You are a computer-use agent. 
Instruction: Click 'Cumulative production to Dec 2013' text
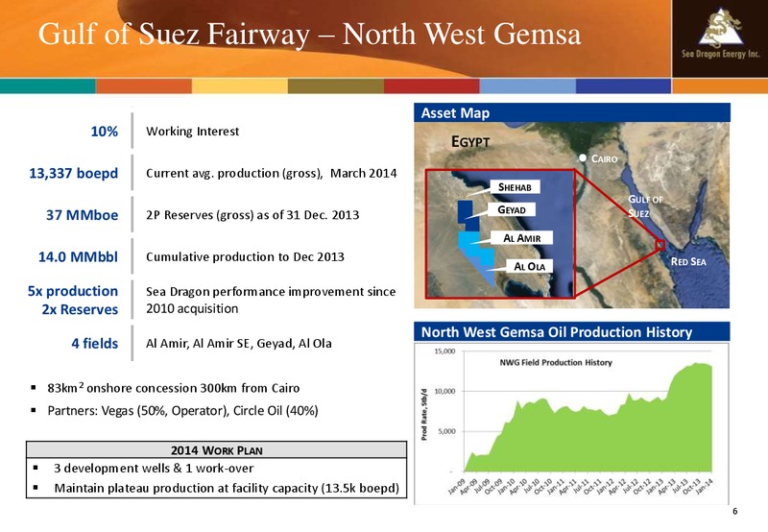pyautogui.click(x=245, y=256)
